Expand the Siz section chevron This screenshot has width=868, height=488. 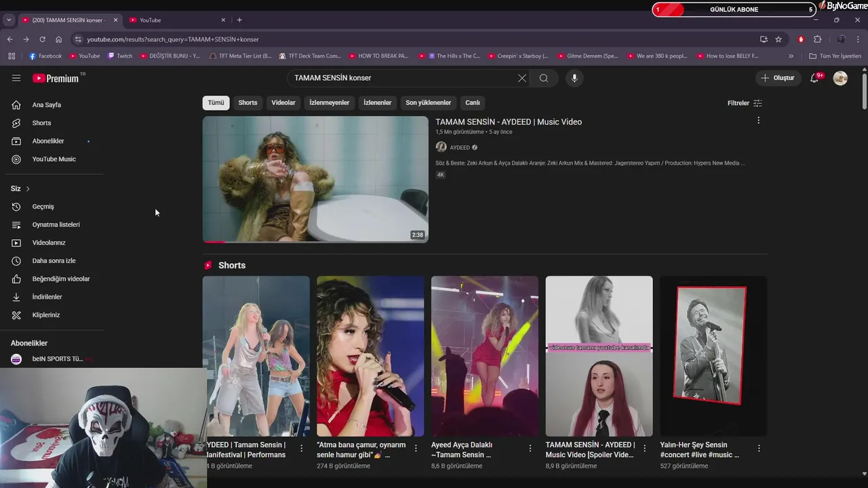tap(28, 188)
